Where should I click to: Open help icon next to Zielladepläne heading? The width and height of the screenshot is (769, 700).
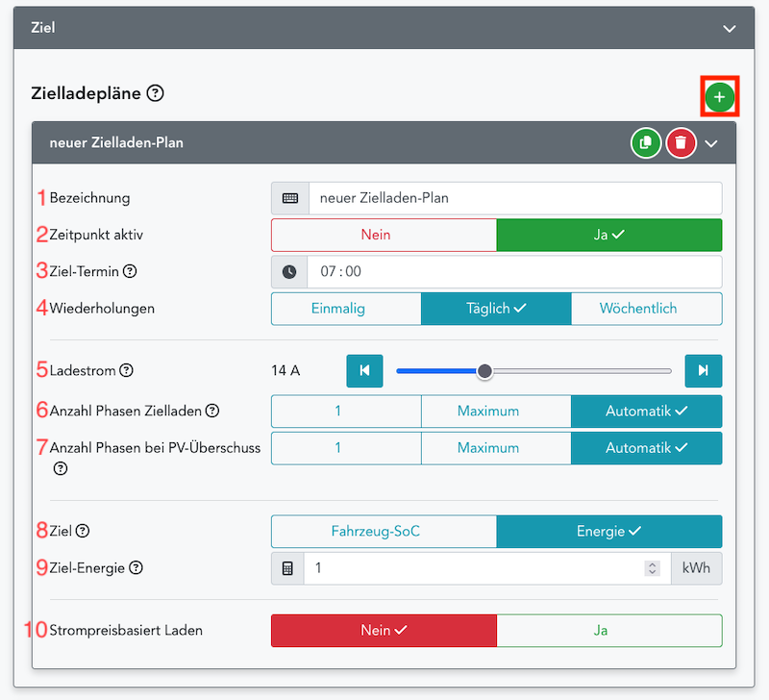pos(156,94)
